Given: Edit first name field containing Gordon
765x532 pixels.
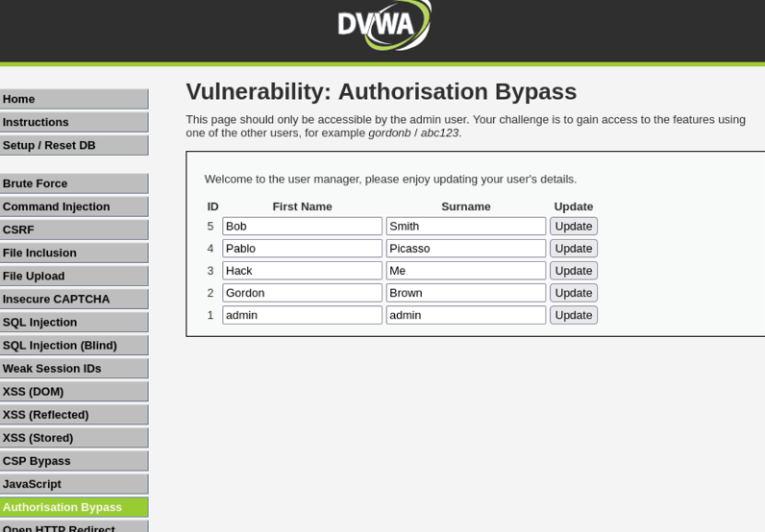Looking at the screenshot, I should coord(303,293).
